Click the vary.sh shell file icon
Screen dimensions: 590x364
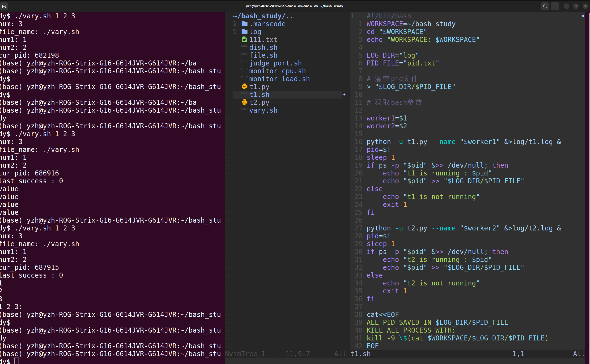point(245,109)
